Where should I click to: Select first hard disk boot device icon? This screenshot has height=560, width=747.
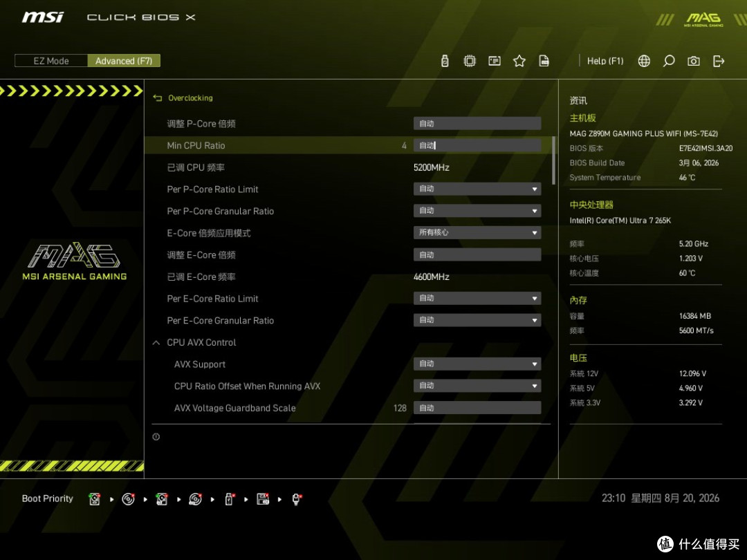tap(94, 499)
